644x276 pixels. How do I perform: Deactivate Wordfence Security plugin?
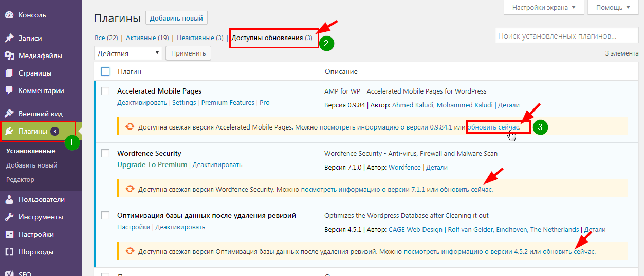click(x=217, y=165)
